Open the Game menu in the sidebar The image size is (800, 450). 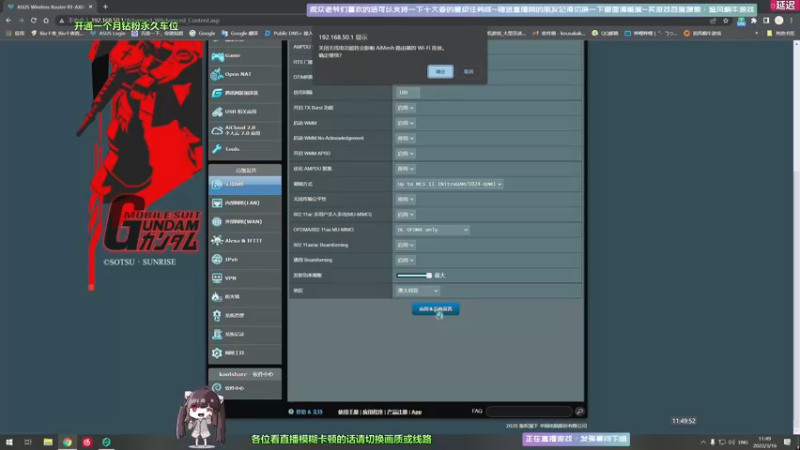coord(245,55)
